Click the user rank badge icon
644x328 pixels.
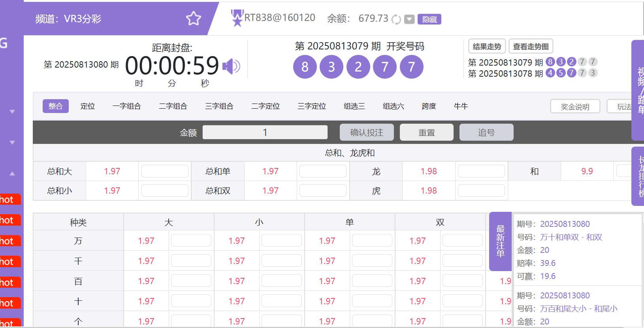click(x=237, y=19)
